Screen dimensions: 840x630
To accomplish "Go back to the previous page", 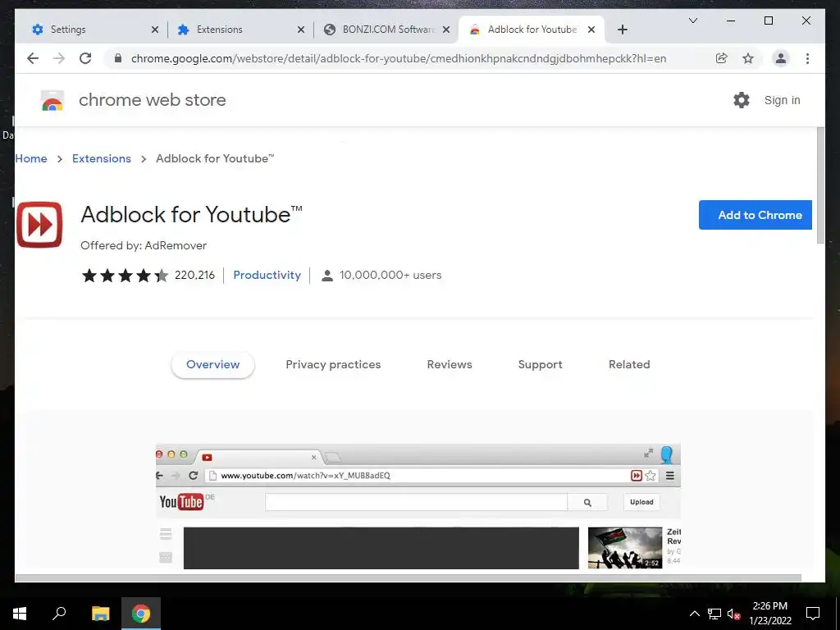I will (x=33, y=58).
